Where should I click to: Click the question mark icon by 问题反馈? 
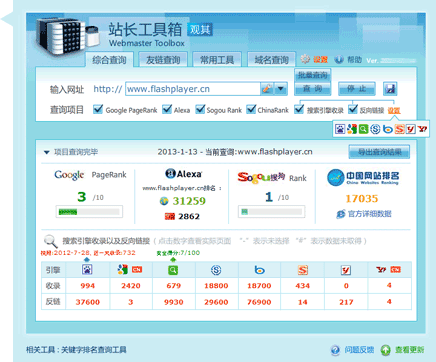(x=335, y=350)
